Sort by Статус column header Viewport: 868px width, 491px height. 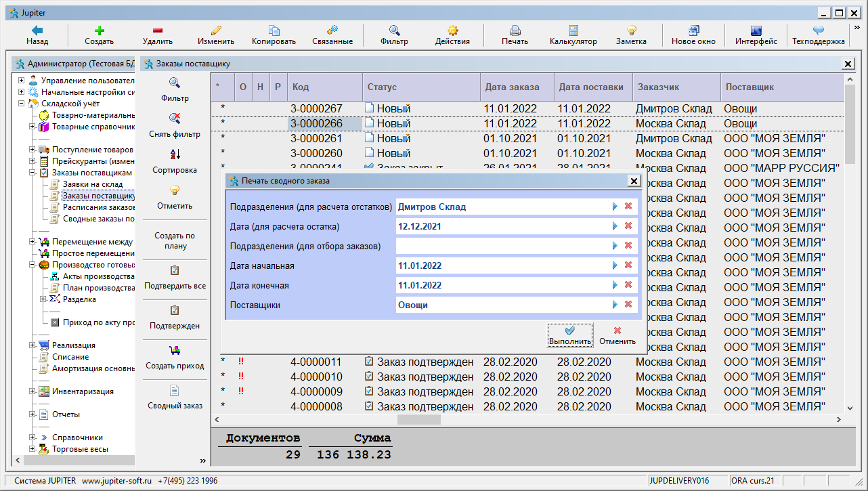(x=421, y=87)
